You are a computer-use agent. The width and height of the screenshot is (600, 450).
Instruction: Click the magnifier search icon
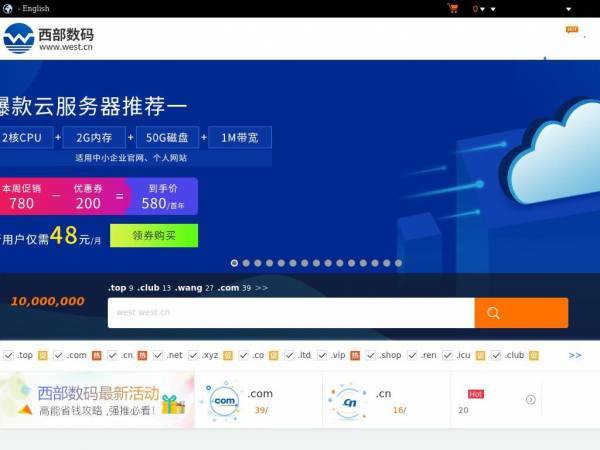point(493,313)
